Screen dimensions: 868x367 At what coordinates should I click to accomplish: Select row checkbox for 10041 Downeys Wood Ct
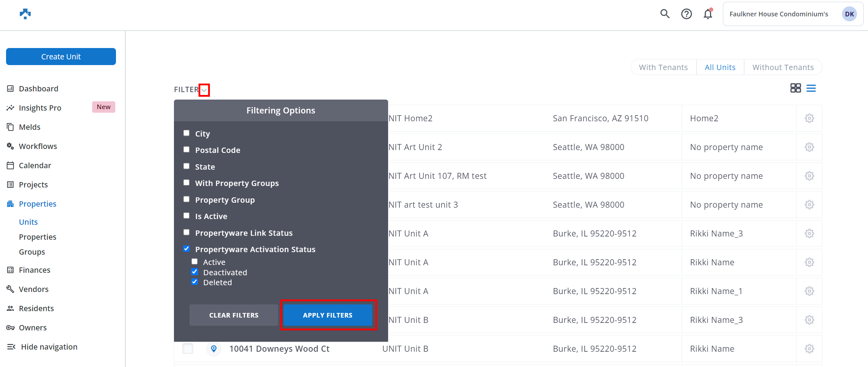[188, 349]
